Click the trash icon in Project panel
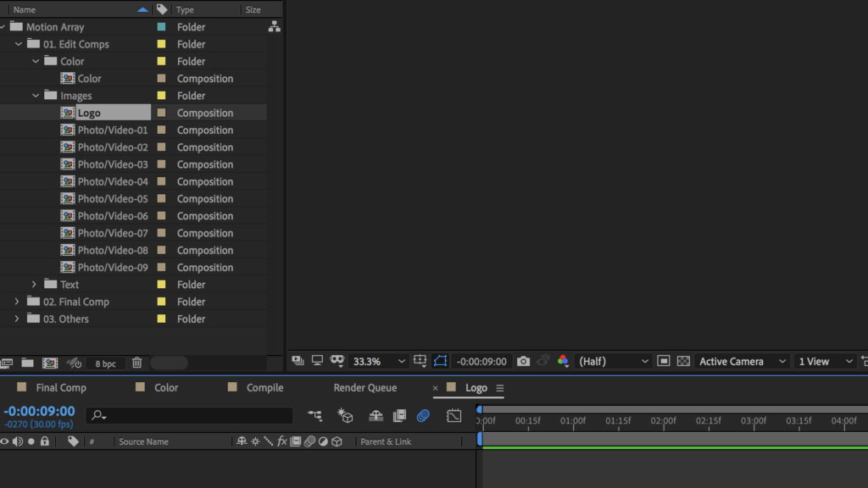 point(136,363)
